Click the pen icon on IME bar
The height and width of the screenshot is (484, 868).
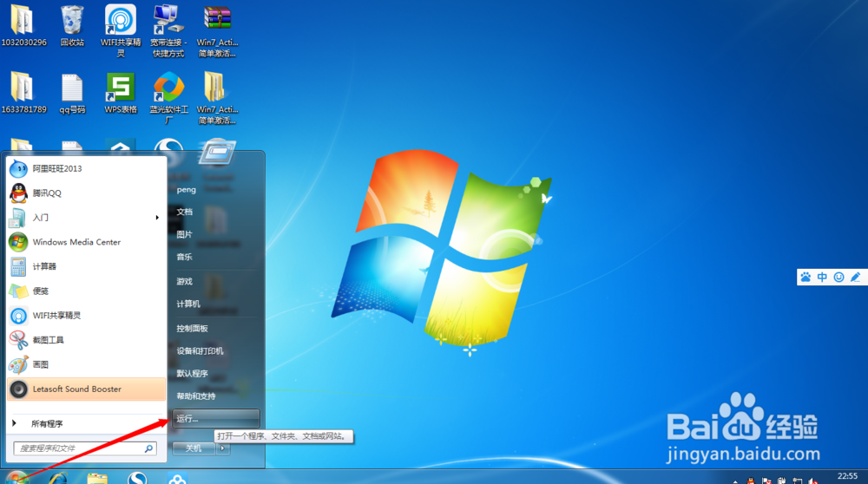point(856,277)
